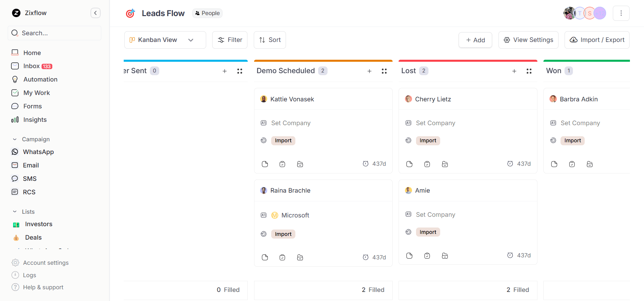644x301 pixels.
Task: Open the drag handle menu on Demo Scheduled
Action: (x=384, y=71)
